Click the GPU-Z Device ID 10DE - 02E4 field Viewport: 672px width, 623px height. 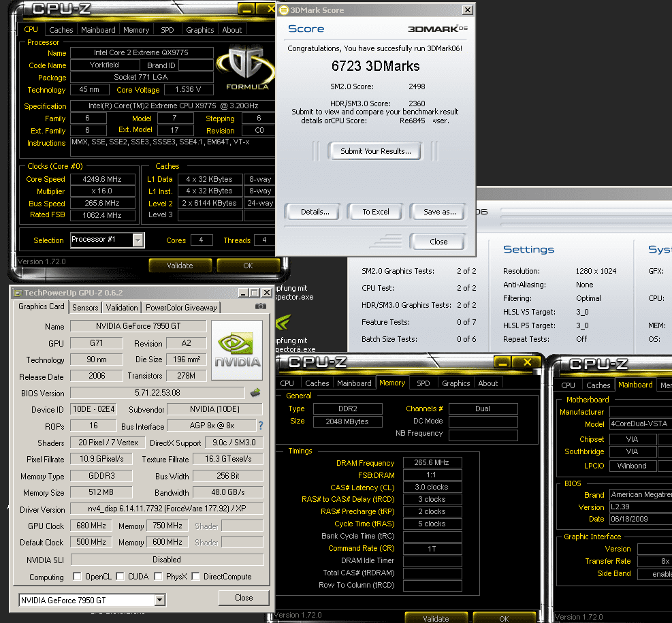[93, 409]
